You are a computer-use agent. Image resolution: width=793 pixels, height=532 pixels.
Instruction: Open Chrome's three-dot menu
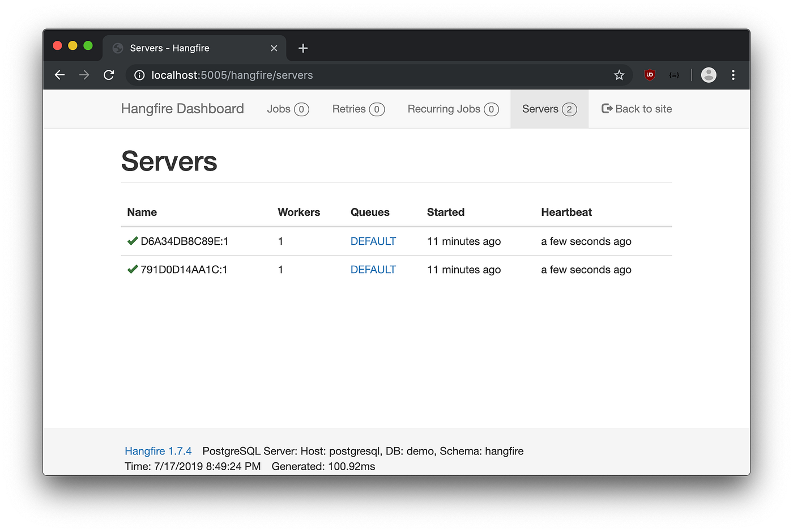click(x=733, y=75)
